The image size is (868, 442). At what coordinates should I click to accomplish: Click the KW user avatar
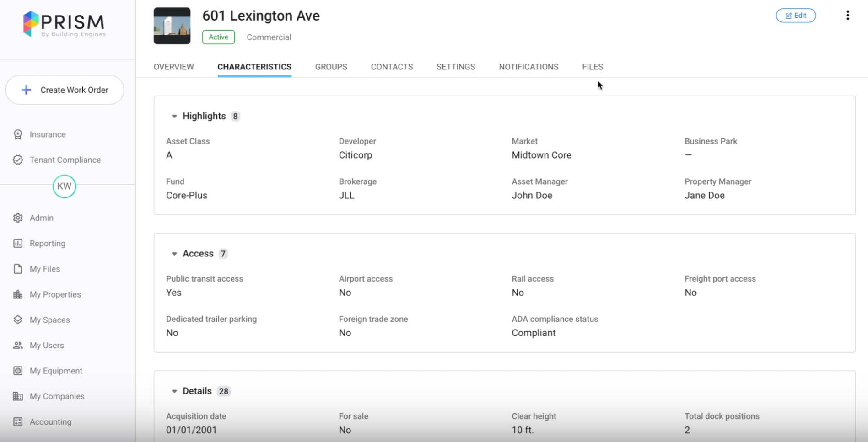coord(64,186)
